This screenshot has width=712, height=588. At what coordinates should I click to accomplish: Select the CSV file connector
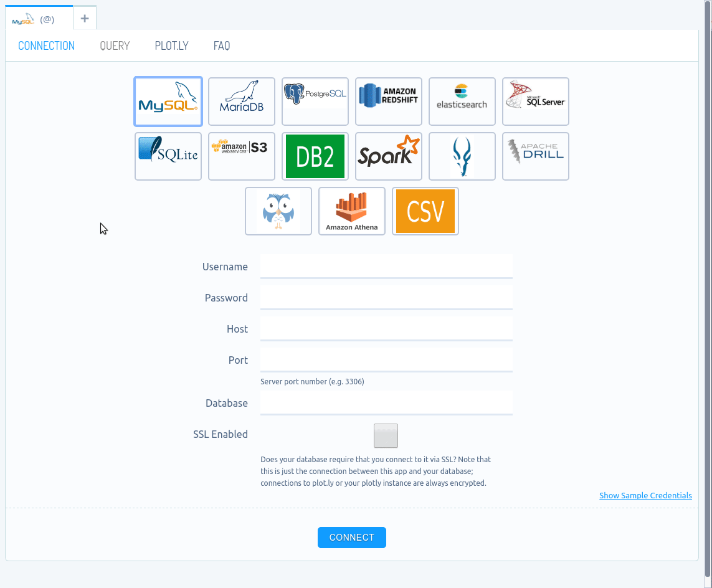coord(425,211)
